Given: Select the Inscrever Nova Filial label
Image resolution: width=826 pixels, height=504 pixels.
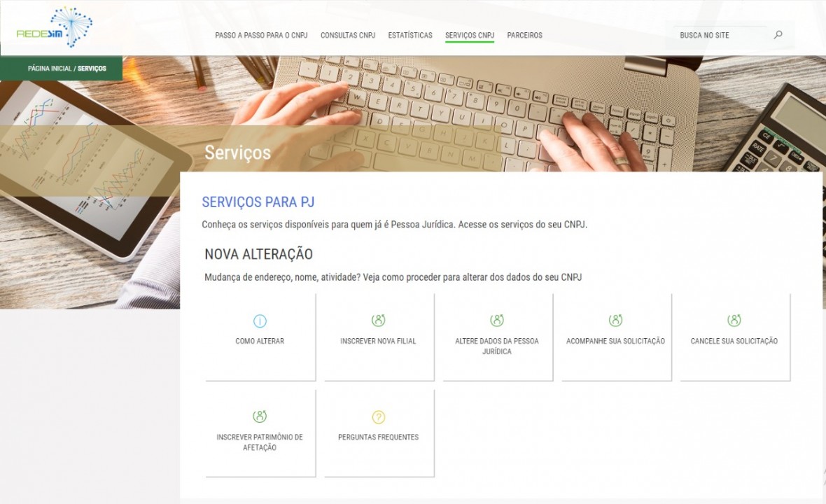Looking at the screenshot, I should [378, 342].
